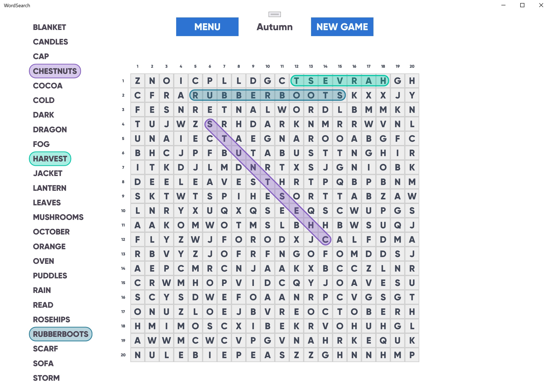Maximize the WordSearch window
The width and height of the screenshot is (549, 392).
click(x=522, y=5)
